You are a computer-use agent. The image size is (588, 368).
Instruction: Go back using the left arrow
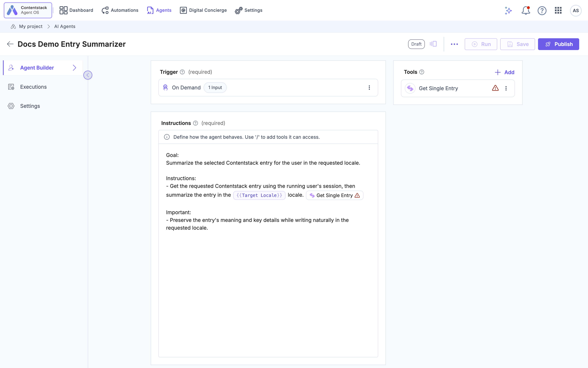point(10,44)
